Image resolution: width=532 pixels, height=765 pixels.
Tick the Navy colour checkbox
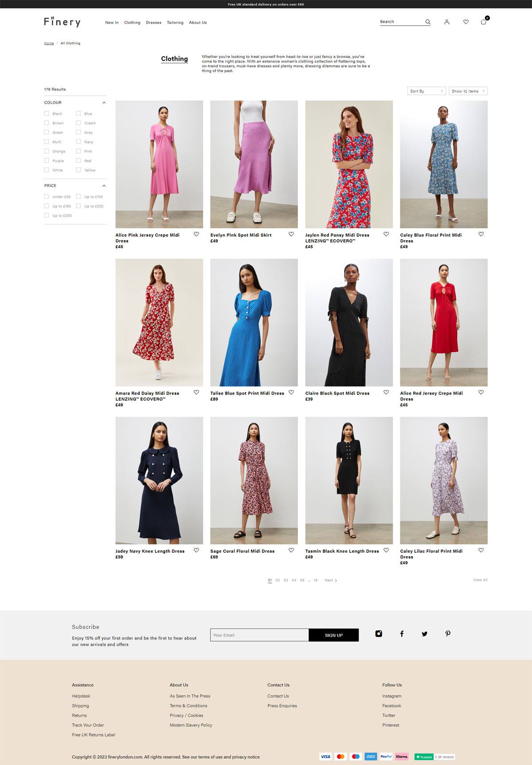[x=78, y=142]
